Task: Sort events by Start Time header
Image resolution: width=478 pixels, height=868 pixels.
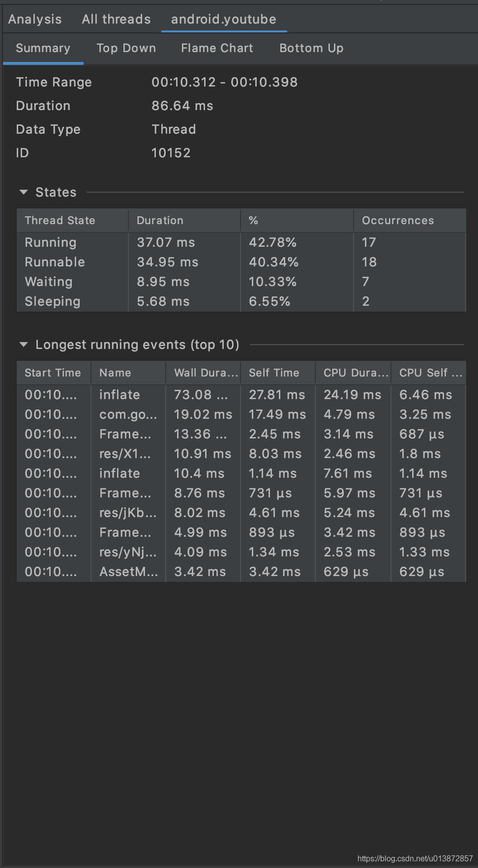Action: pyautogui.click(x=53, y=373)
